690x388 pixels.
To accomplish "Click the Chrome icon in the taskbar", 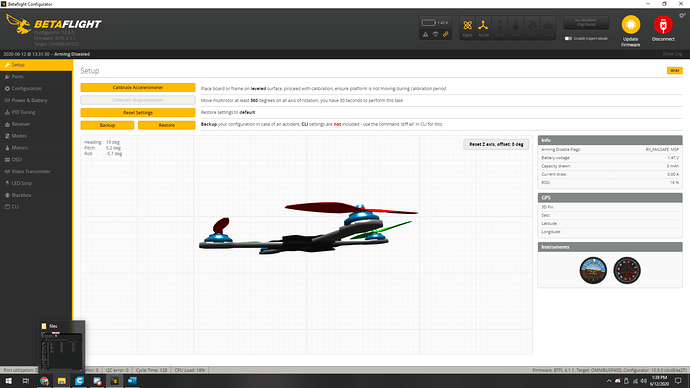I will [x=44, y=381].
